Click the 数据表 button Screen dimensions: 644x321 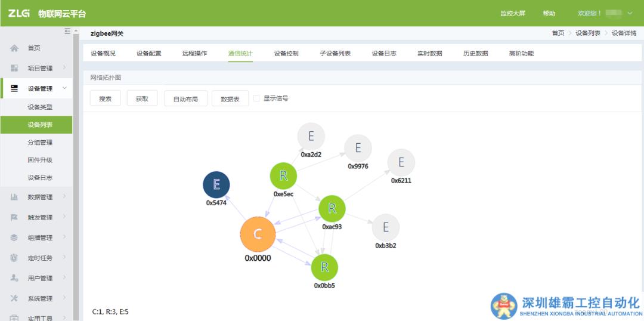(230, 99)
